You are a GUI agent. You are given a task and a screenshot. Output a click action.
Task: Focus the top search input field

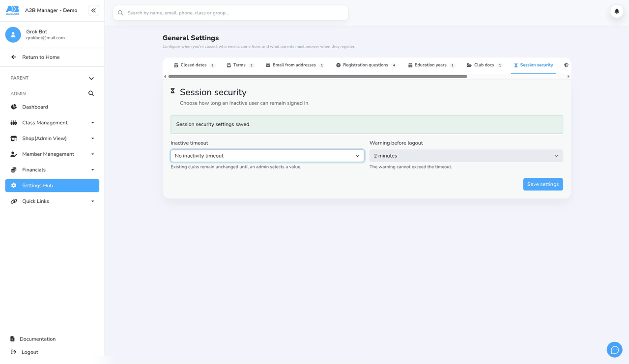pos(230,13)
